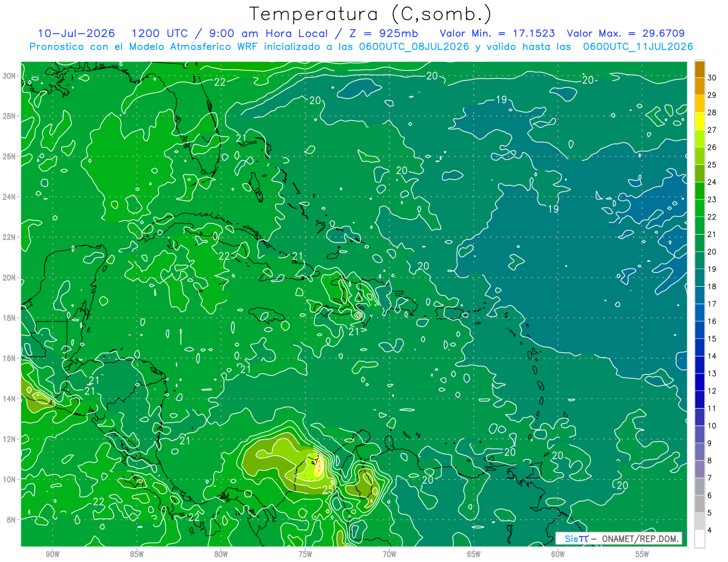Click the "22N" latitude label
Image resolution: width=728 pixels, height=562 pixels.
click(9, 237)
